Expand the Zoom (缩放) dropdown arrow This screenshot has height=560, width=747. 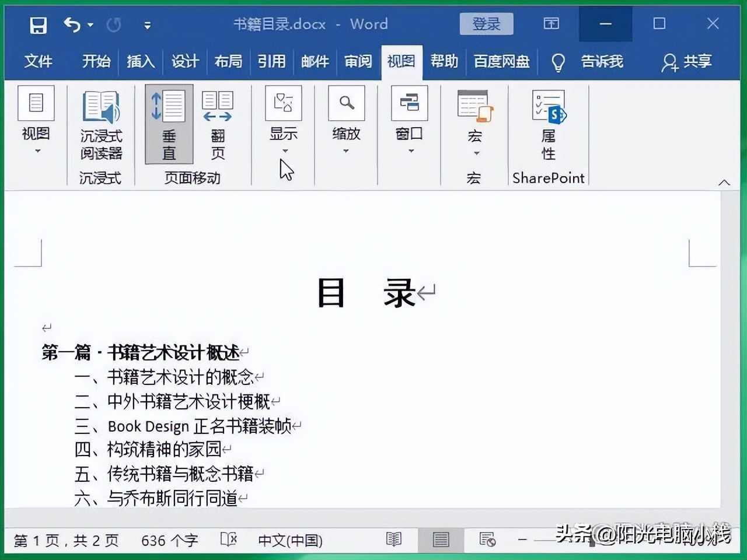click(x=345, y=150)
